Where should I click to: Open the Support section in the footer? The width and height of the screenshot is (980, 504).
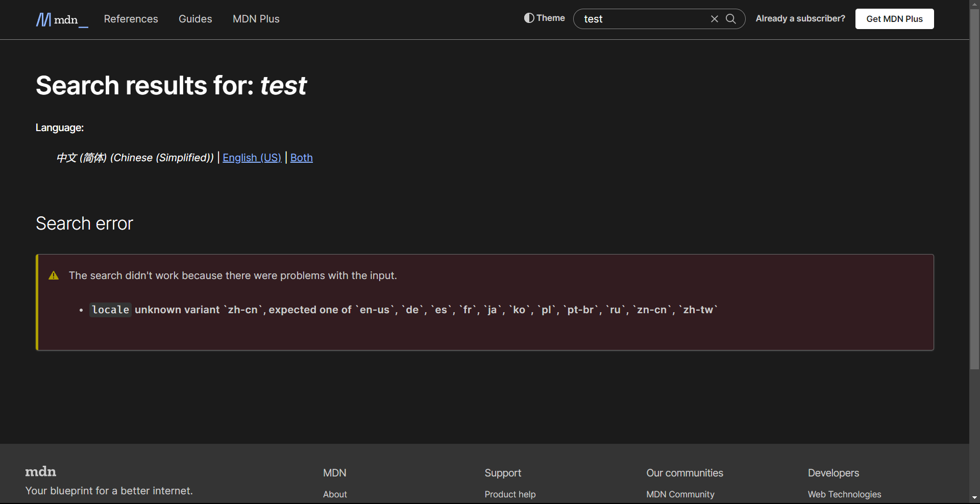pyautogui.click(x=502, y=473)
